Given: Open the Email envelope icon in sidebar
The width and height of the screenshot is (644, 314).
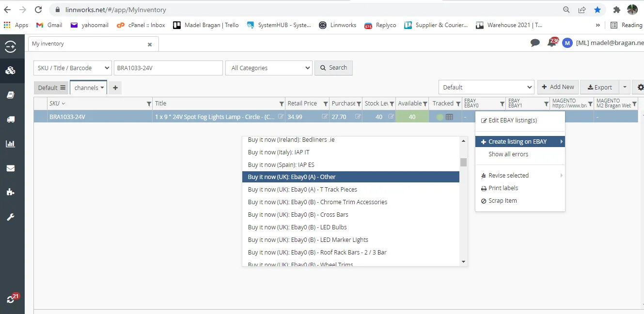Looking at the screenshot, I should (10, 168).
